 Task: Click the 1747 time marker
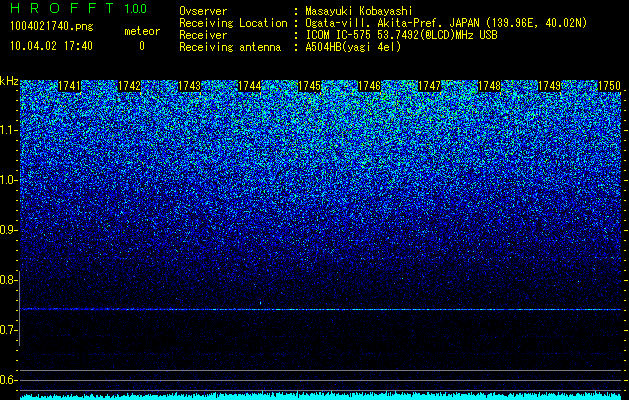point(429,86)
